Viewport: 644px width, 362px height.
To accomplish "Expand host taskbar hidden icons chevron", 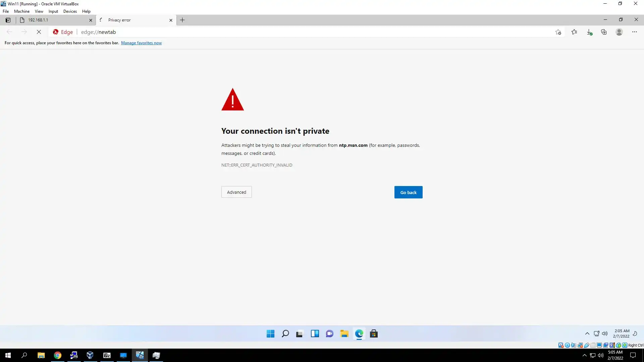I will coord(584,355).
